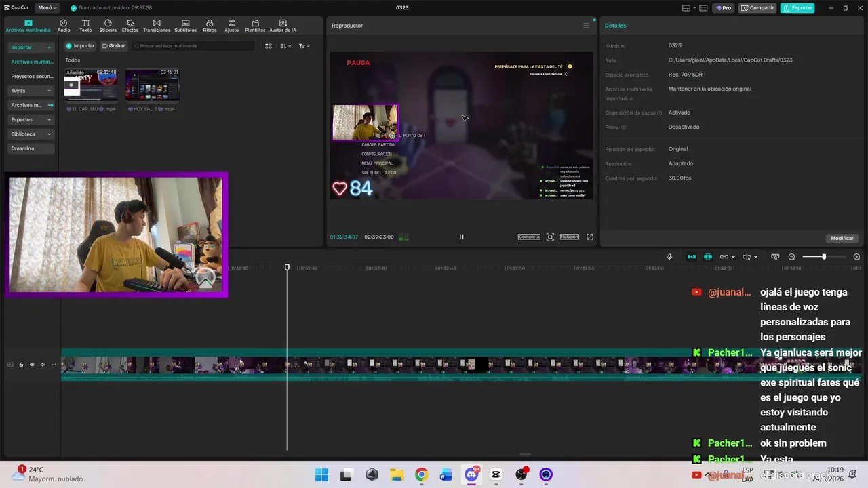Mute the timeline track audio

[x=43, y=365]
